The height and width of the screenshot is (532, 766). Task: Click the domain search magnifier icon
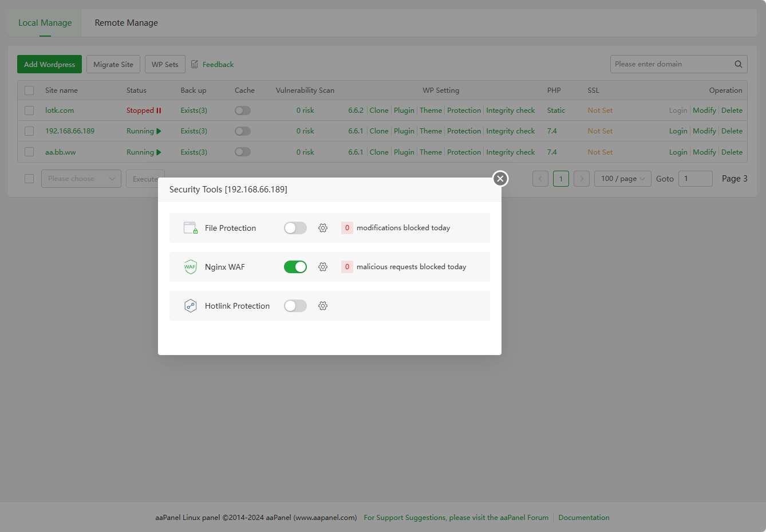[x=738, y=64]
